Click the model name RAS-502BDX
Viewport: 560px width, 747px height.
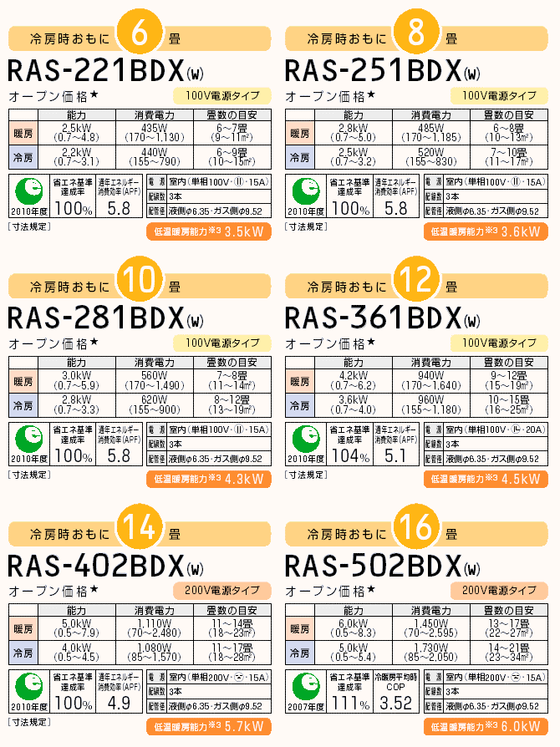coord(383,566)
